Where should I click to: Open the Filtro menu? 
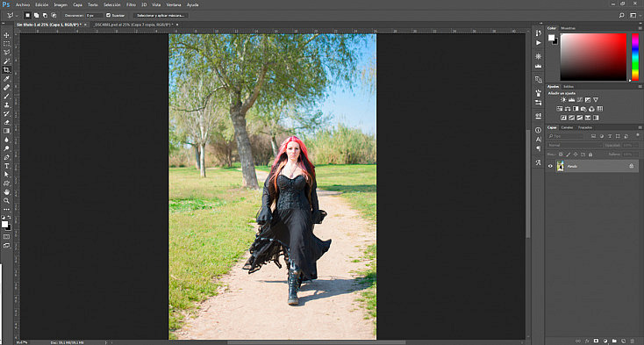click(x=131, y=5)
